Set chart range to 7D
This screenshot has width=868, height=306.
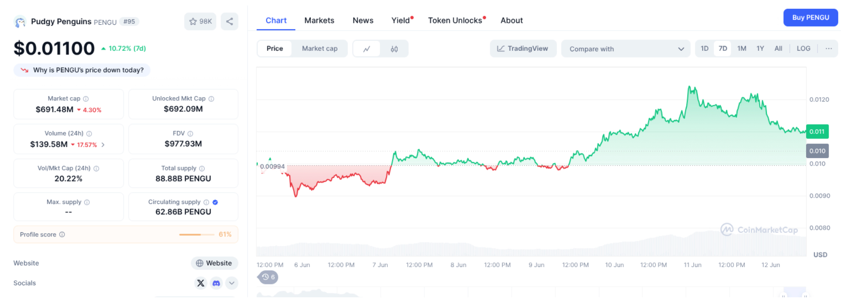[723, 49]
